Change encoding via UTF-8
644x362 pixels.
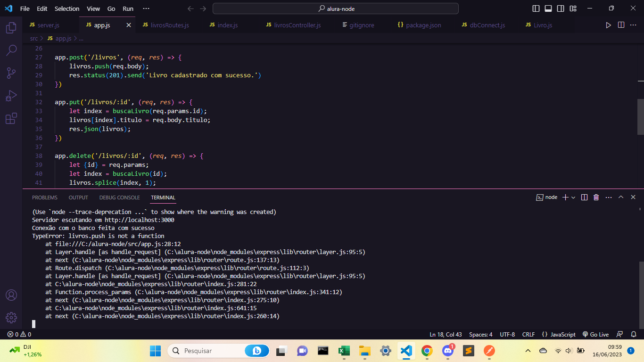click(507, 334)
